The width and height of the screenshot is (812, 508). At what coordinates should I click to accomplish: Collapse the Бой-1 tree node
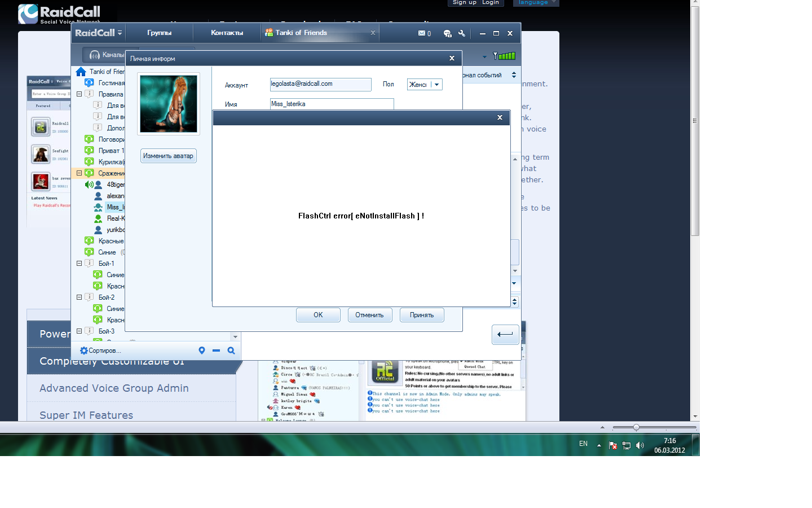[80, 263]
